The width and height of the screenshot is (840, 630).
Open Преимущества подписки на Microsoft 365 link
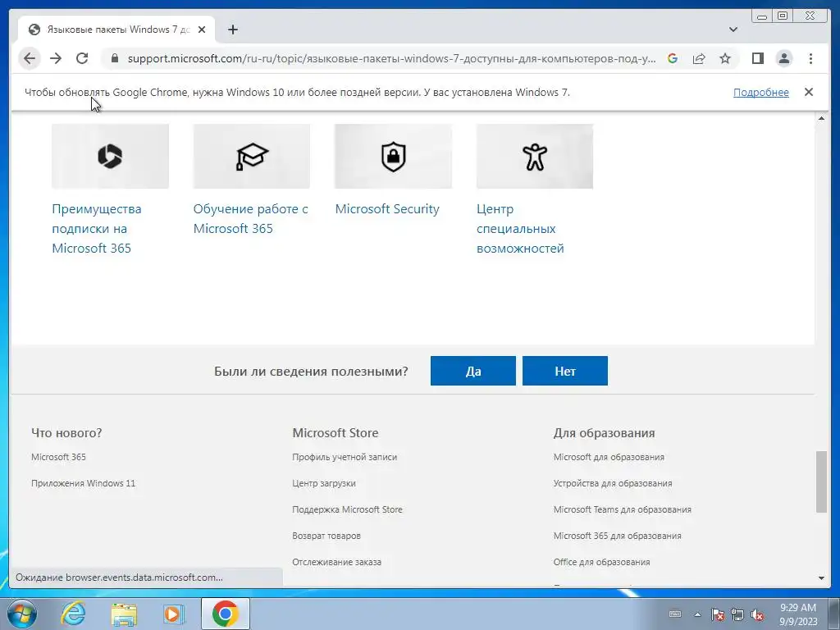(x=97, y=229)
